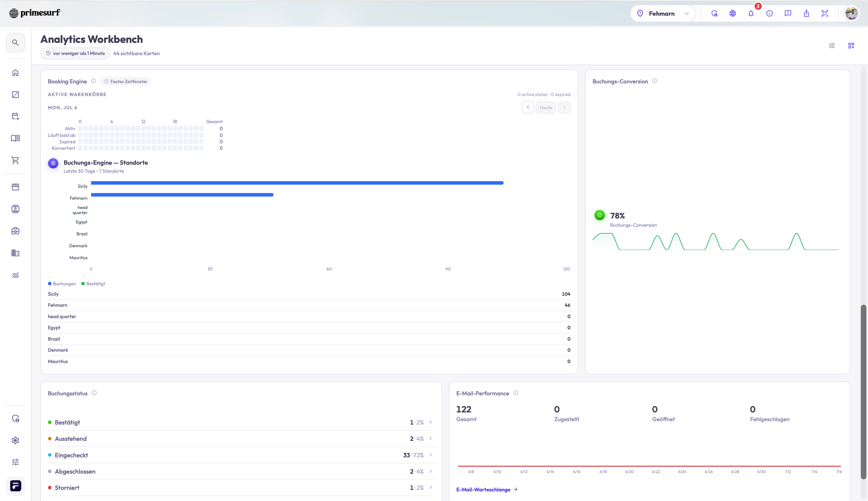Open the feedback message icon
This screenshot has width=868, height=501.
pyautogui.click(x=788, y=13)
